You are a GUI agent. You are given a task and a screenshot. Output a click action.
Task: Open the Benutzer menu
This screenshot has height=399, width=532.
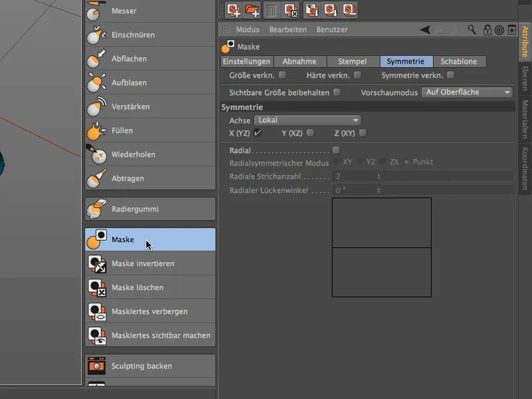pos(332,29)
